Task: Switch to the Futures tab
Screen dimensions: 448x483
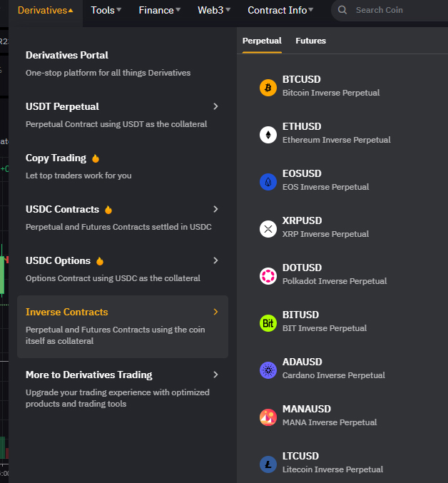Action: 310,41
